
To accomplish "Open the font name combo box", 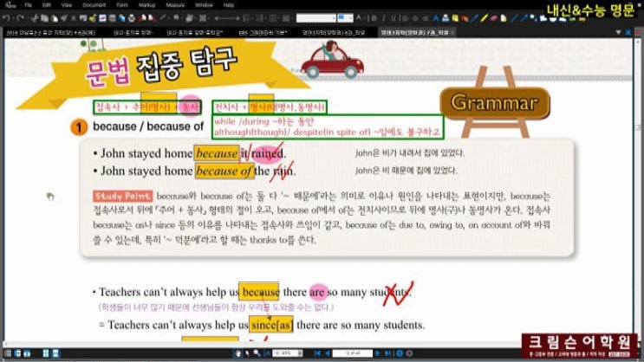I will (x=315, y=18).
